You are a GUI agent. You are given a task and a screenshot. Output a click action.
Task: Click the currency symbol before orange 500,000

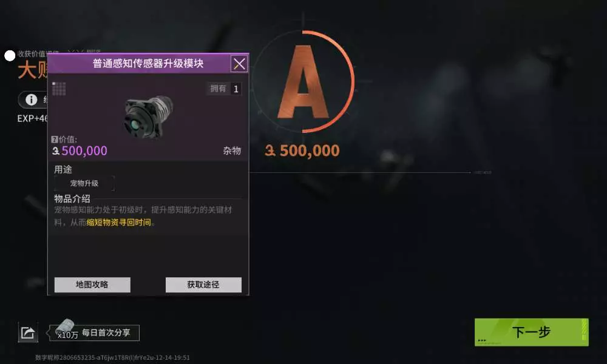point(270,150)
